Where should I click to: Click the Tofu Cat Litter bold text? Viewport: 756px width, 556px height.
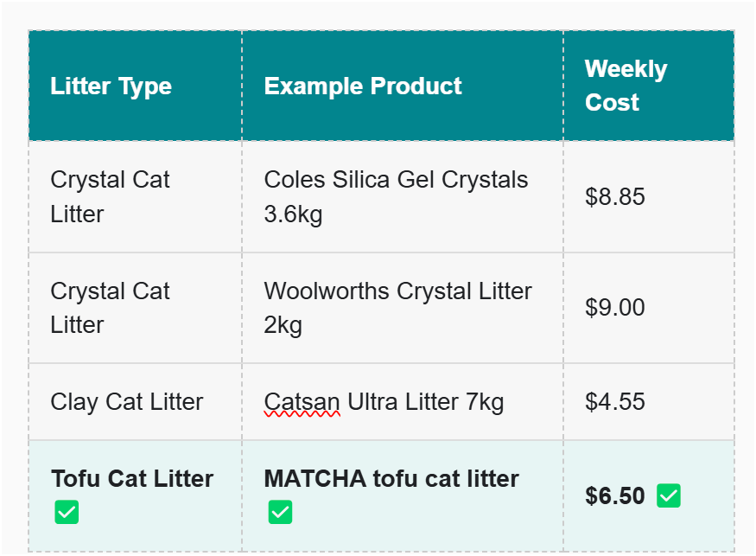[x=132, y=479]
